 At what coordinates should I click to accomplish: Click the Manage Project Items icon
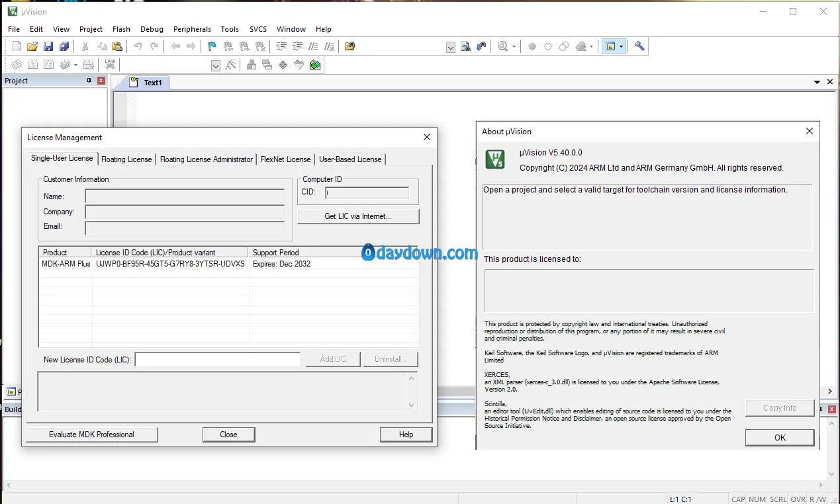click(252, 65)
